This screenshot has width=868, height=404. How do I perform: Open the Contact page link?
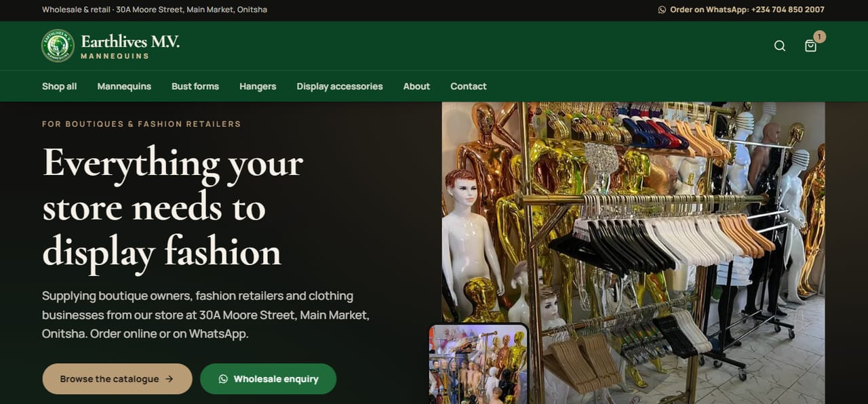click(469, 86)
